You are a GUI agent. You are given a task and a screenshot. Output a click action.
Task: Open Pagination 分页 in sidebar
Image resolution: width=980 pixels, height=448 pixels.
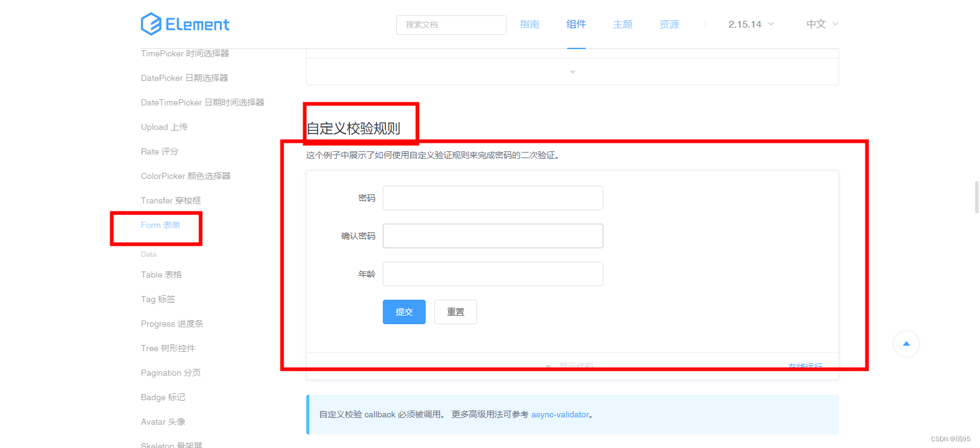171,373
